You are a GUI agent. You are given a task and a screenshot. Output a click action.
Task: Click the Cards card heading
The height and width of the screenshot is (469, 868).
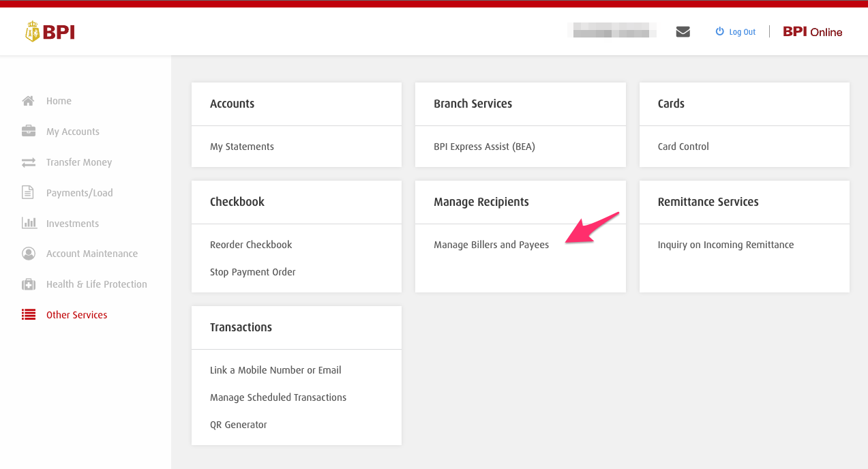[671, 104]
